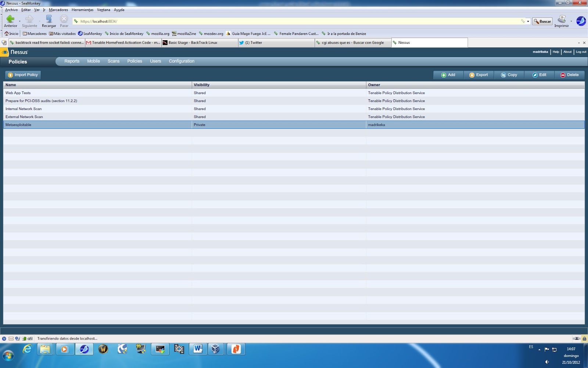Sort policies by the Visibility column header
Viewport: 588px width, 368px height.
coord(279,85)
